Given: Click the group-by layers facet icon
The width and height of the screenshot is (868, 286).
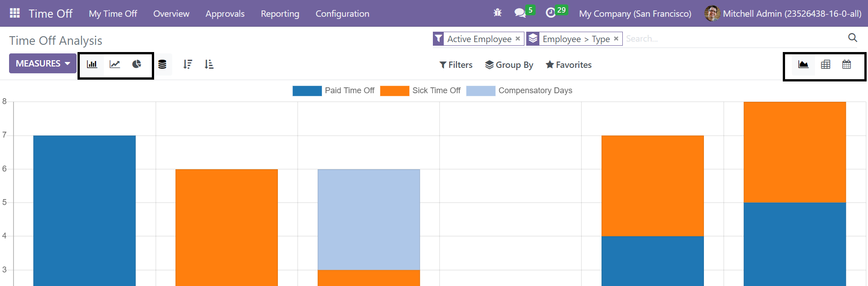Looking at the screenshot, I should point(533,39).
